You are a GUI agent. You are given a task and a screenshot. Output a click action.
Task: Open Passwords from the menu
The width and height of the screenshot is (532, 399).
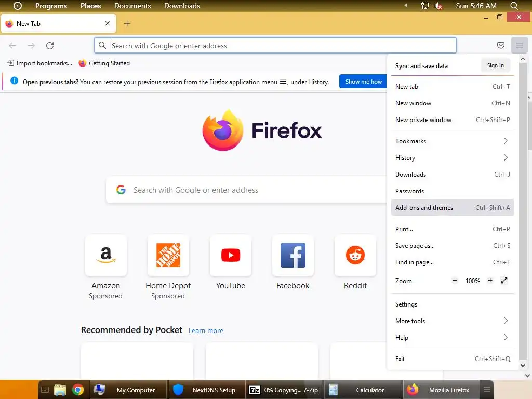pos(453,191)
